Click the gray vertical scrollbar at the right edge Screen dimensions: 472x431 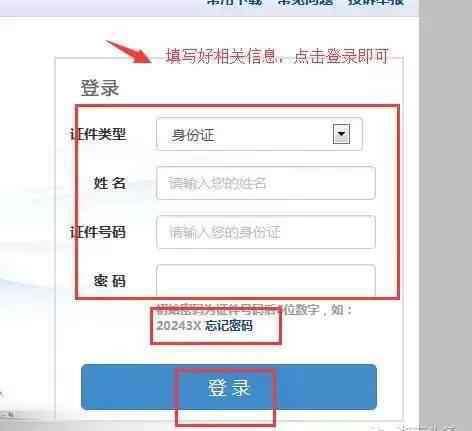(445, 213)
